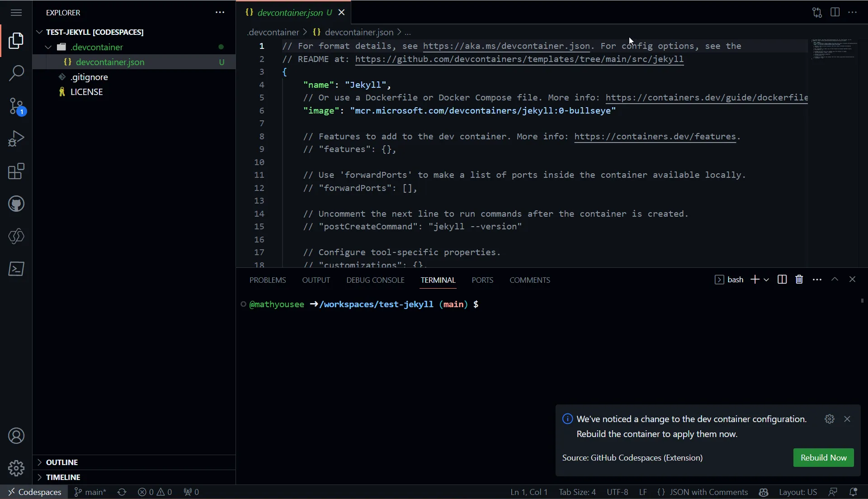Click the Settings gear icon bottom left
This screenshot has width=868, height=499.
(x=16, y=468)
